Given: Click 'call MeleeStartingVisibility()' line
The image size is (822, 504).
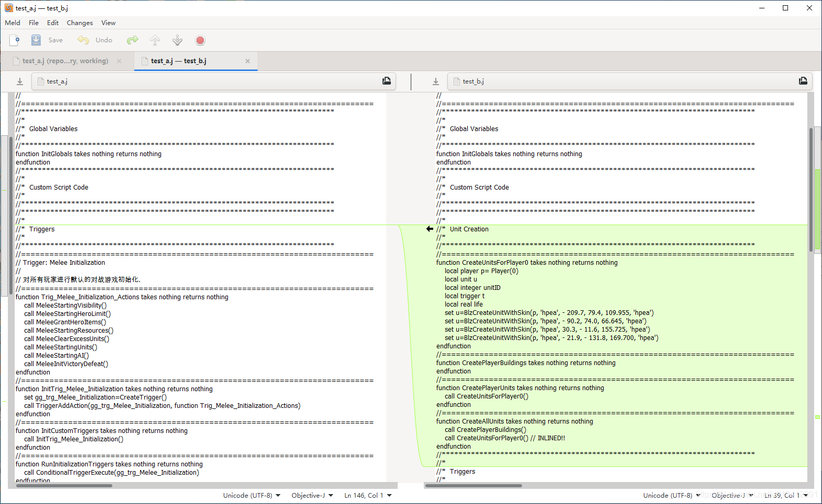Looking at the screenshot, I should (65, 306).
